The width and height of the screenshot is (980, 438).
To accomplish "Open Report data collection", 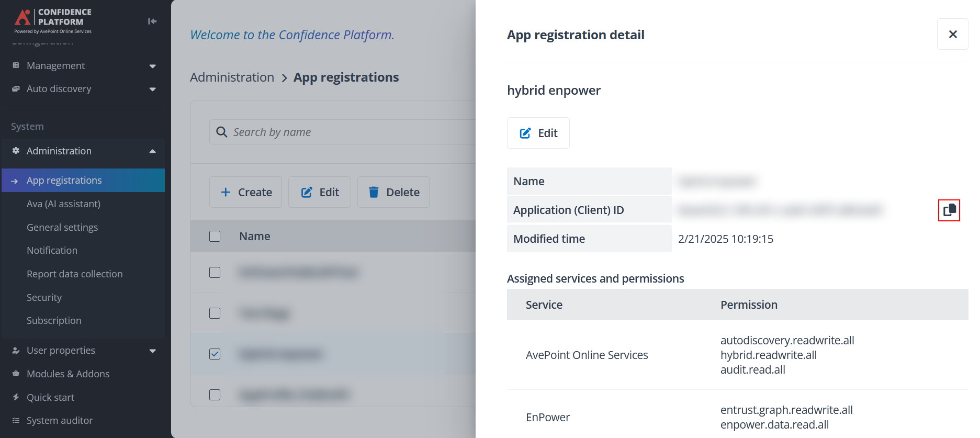I will pyautogui.click(x=74, y=274).
